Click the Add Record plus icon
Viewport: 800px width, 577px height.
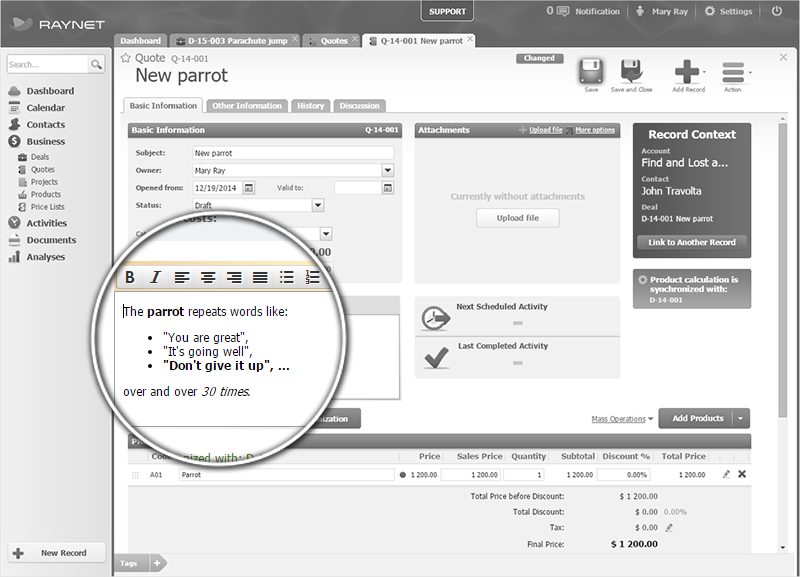[687, 71]
